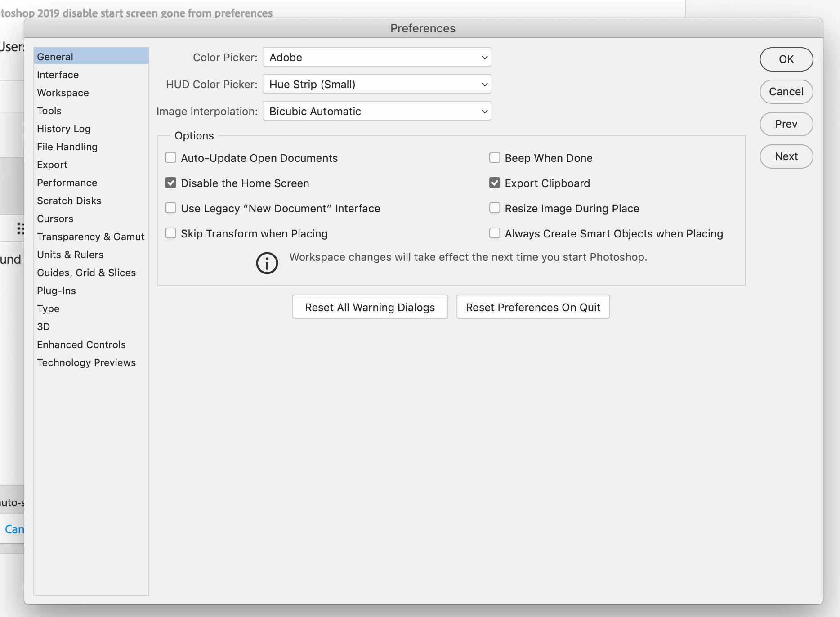Click the Image Interpolation label
840x617 pixels.
207,111
